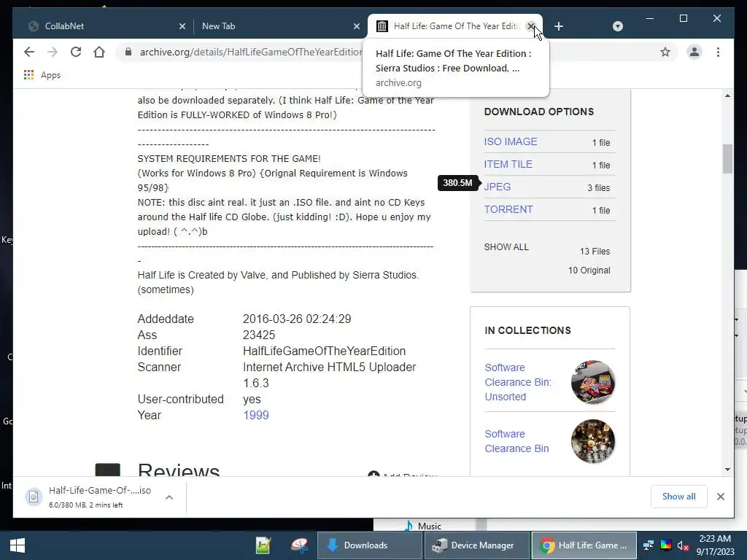This screenshot has width=747, height=560.
Task: Click the site lock padlock icon
Action: pyautogui.click(x=128, y=52)
